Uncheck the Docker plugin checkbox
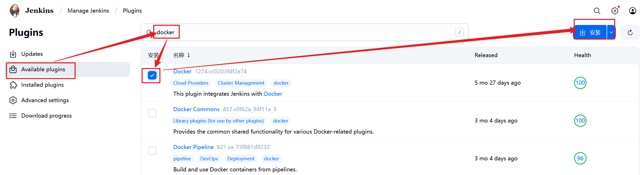This screenshot has width=644, height=175. [x=152, y=75]
